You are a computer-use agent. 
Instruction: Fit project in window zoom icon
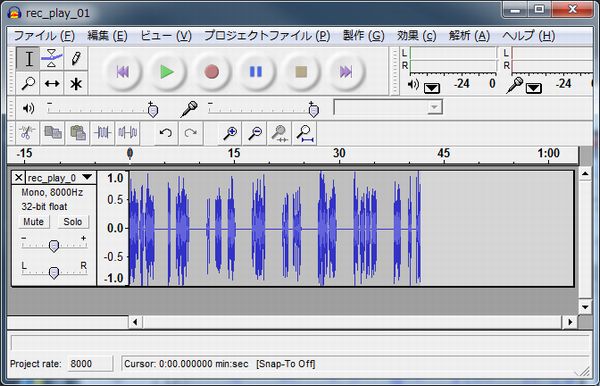point(305,133)
